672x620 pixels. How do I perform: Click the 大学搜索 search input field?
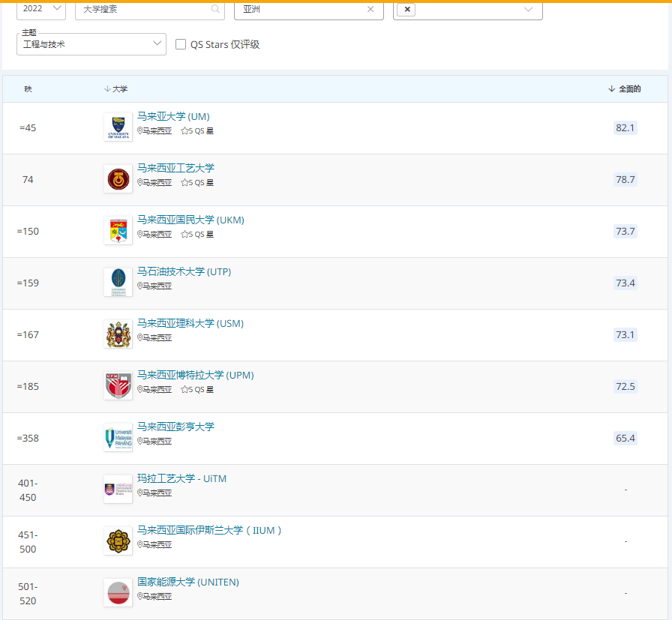point(142,9)
